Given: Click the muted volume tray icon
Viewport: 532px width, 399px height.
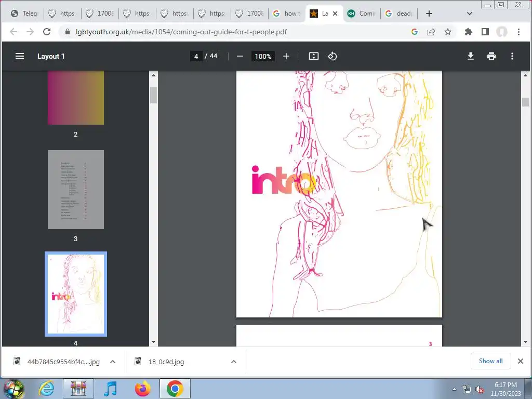Looking at the screenshot, I should pyautogui.click(x=480, y=390).
